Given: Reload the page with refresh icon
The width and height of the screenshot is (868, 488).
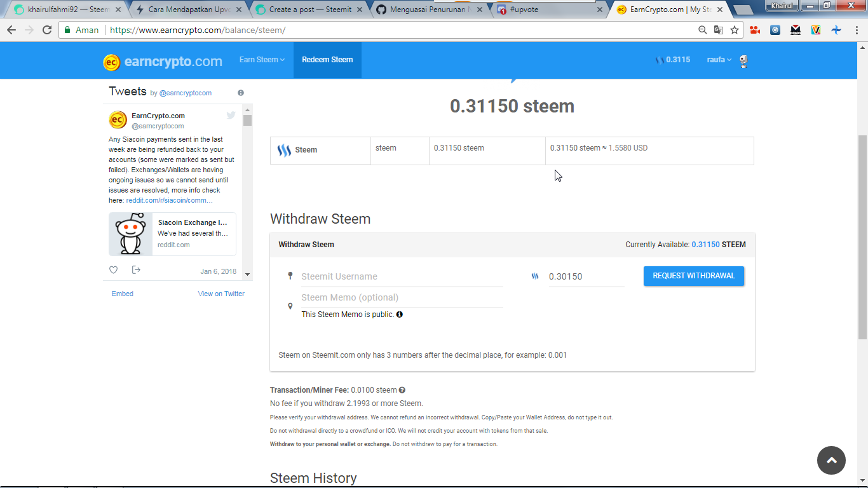Looking at the screenshot, I should point(47,30).
